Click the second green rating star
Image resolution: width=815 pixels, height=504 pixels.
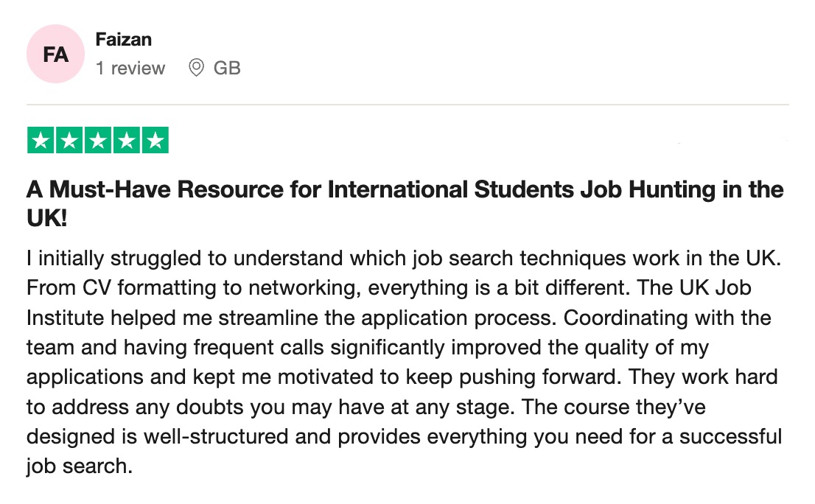(69, 140)
